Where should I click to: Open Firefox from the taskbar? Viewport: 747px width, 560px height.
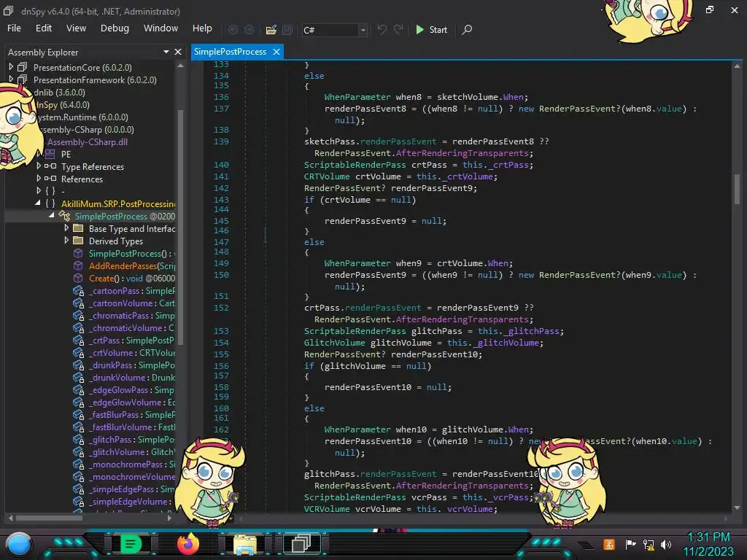pyautogui.click(x=187, y=544)
